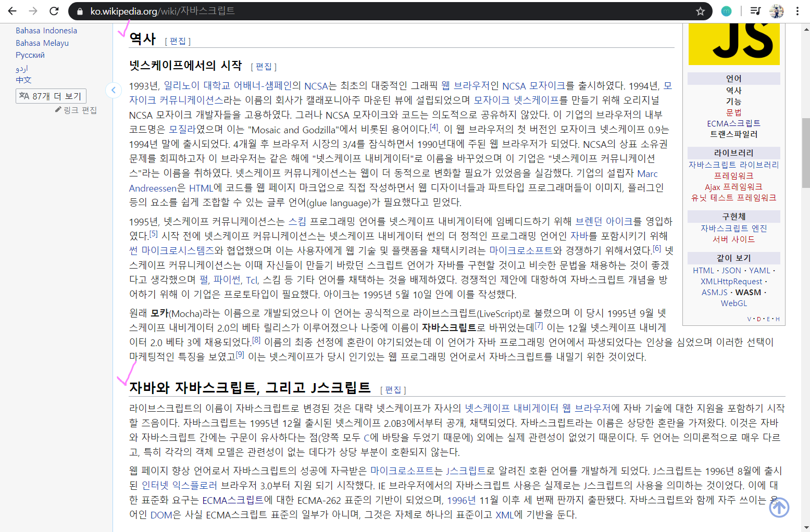Open 일리노이 대학교 어배너-섐페인 link
Screen dimensions: 810x532
coord(228,85)
